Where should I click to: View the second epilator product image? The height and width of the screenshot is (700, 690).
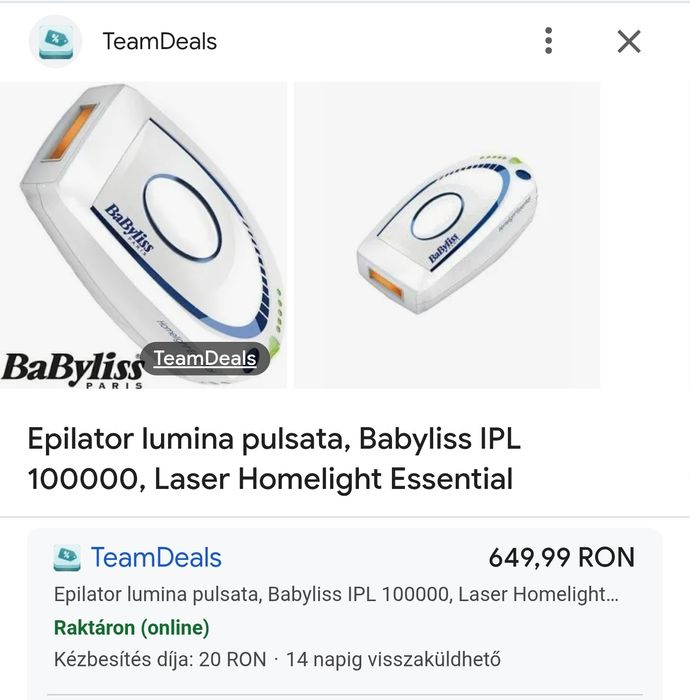[447, 235]
